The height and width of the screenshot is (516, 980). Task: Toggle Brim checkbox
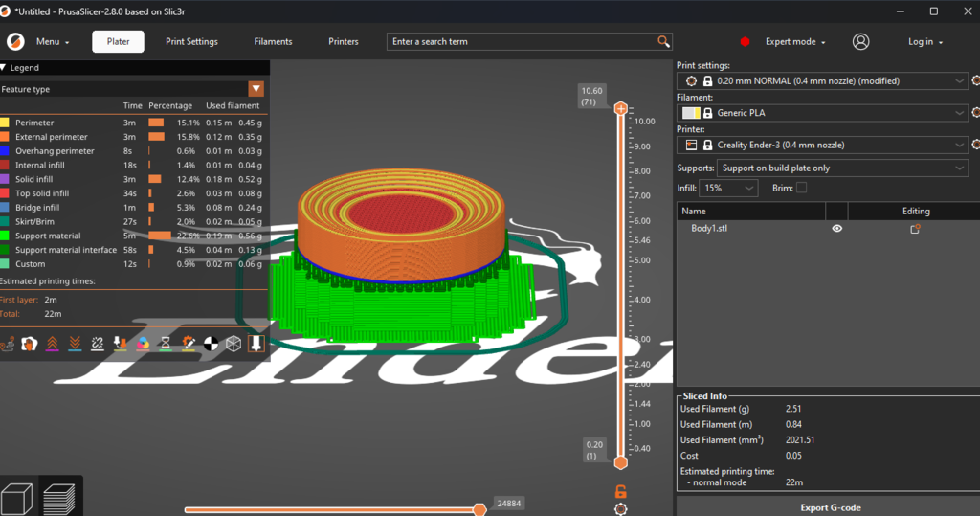pos(802,188)
